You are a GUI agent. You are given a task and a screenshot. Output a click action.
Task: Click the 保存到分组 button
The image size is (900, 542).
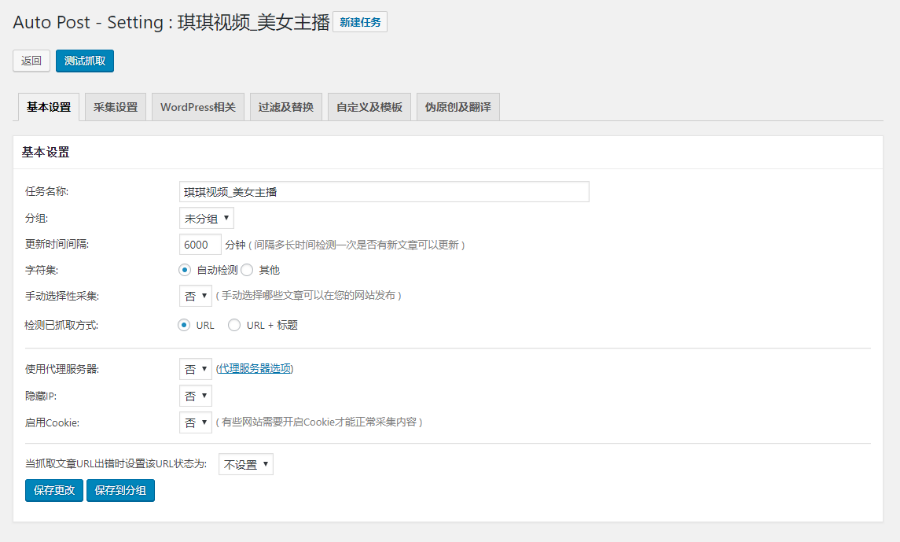click(x=121, y=490)
